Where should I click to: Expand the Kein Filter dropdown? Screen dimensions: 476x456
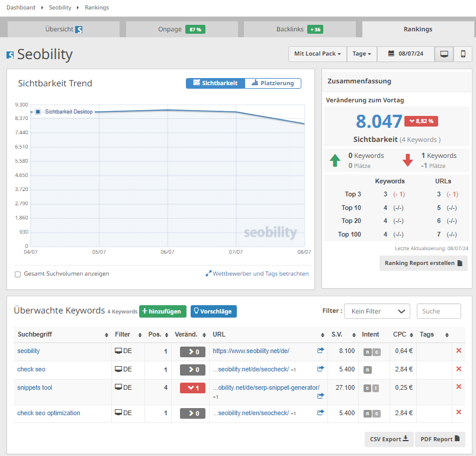[377, 311]
